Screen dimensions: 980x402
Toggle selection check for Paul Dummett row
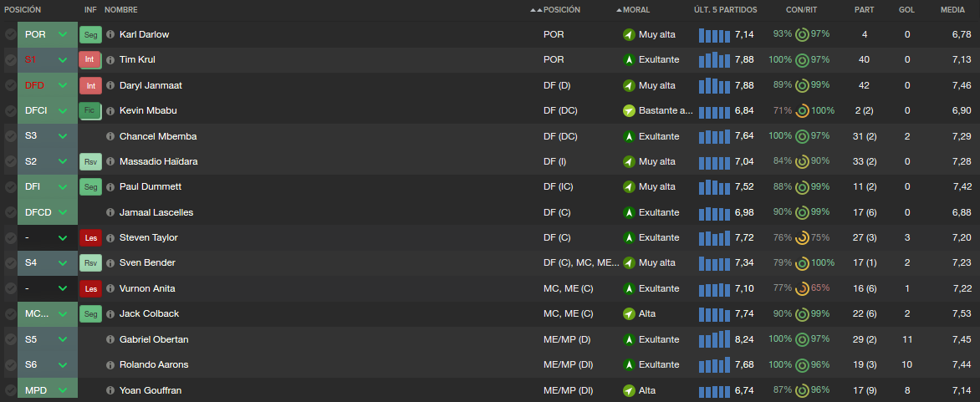pos(10,187)
